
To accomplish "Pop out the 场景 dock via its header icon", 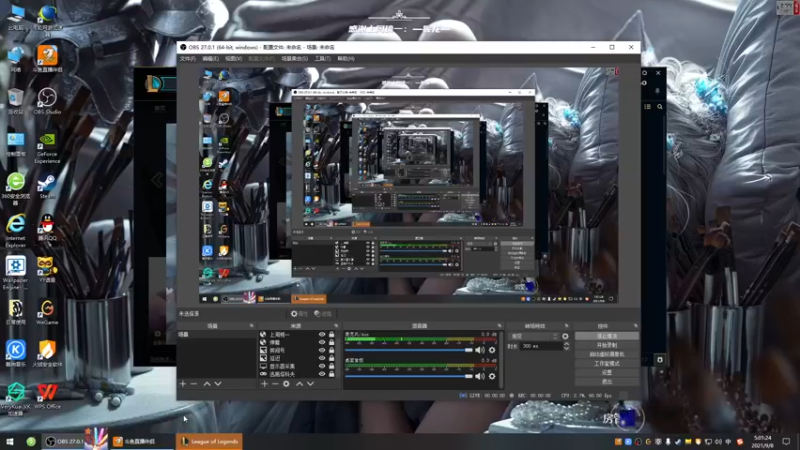I will [252, 326].
